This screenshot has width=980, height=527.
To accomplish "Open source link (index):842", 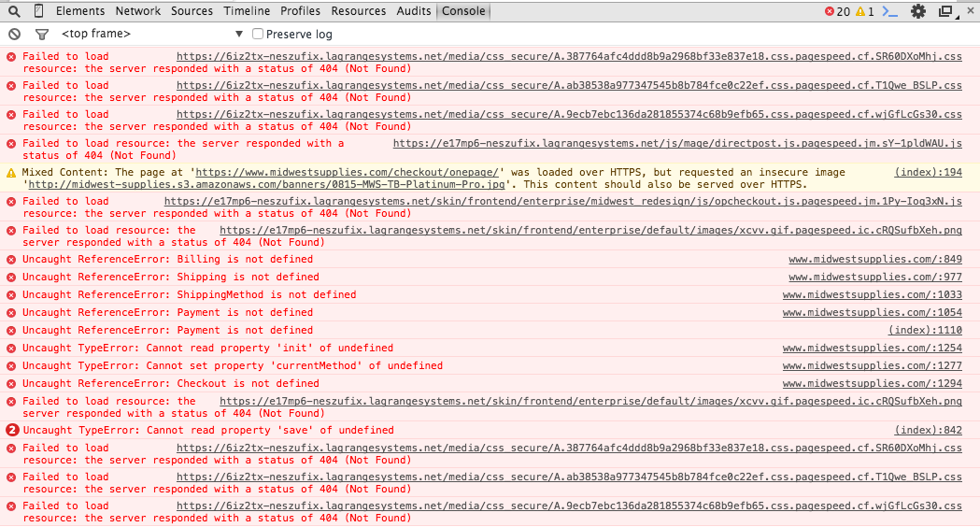I will (928, 430).
